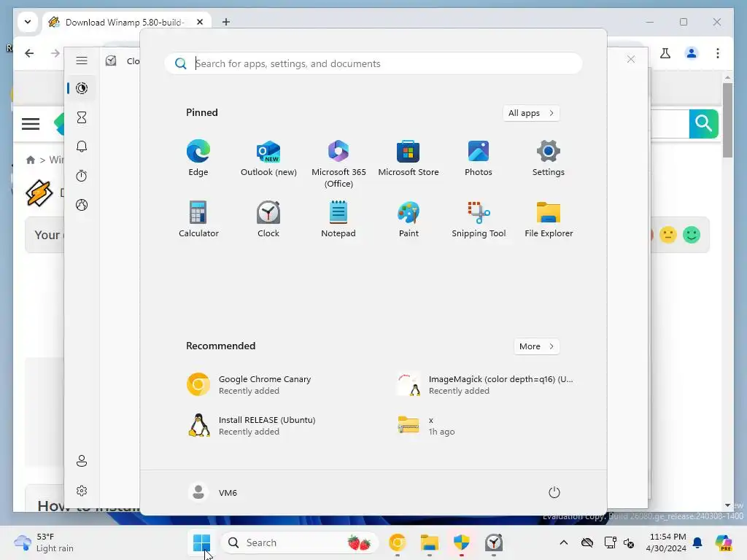The width and height of the screenshot is (747, 560).
Task: Show hidden system tray icons
Action: pos(564,542)
